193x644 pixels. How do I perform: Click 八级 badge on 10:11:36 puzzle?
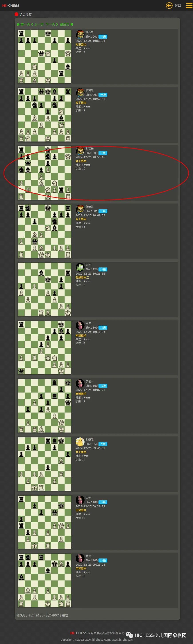[x=103, y=327]
